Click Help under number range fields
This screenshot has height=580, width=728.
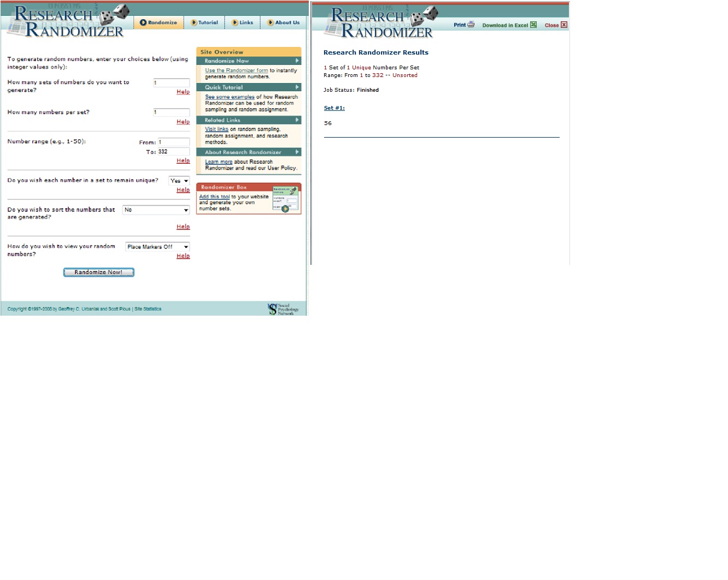pyautogui.click(x=183, y=161)
